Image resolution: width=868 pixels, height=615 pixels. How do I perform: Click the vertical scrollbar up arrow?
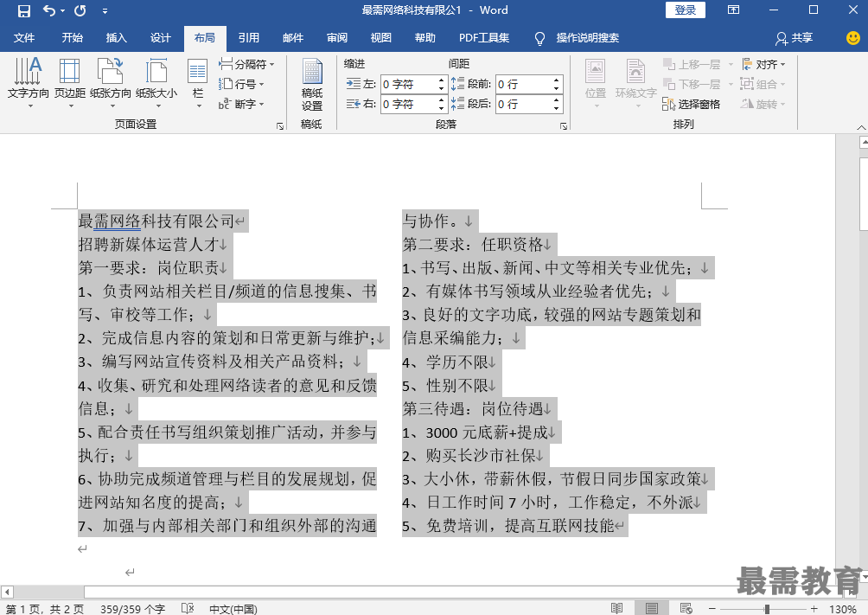[x=864, y=143]
